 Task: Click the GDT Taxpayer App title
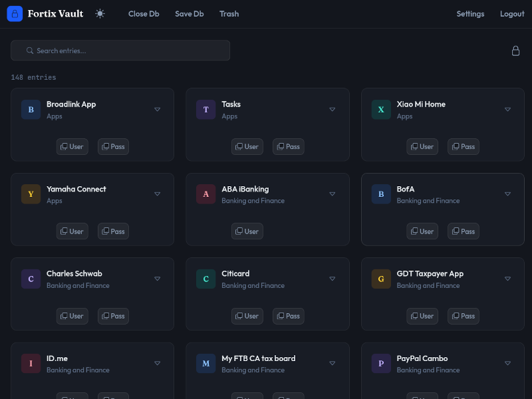[x=430, y=274]
